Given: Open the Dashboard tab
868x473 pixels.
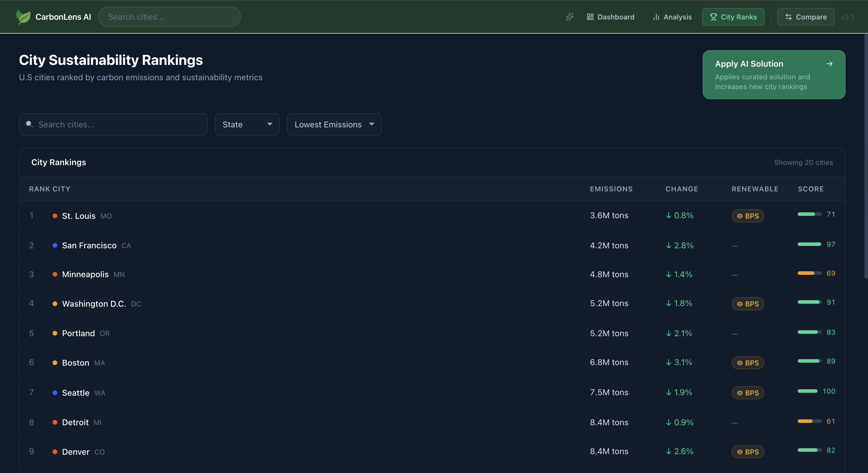Looking at the screenshot, I should [x=610, y=17].
